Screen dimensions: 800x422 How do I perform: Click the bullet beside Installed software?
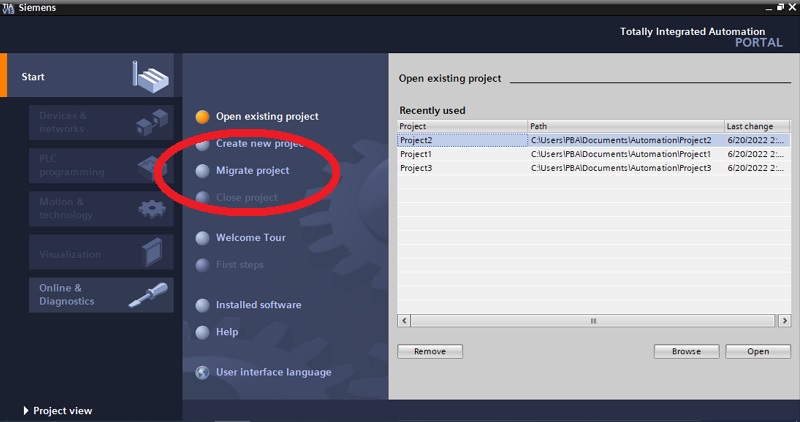[x=203, y=305]
